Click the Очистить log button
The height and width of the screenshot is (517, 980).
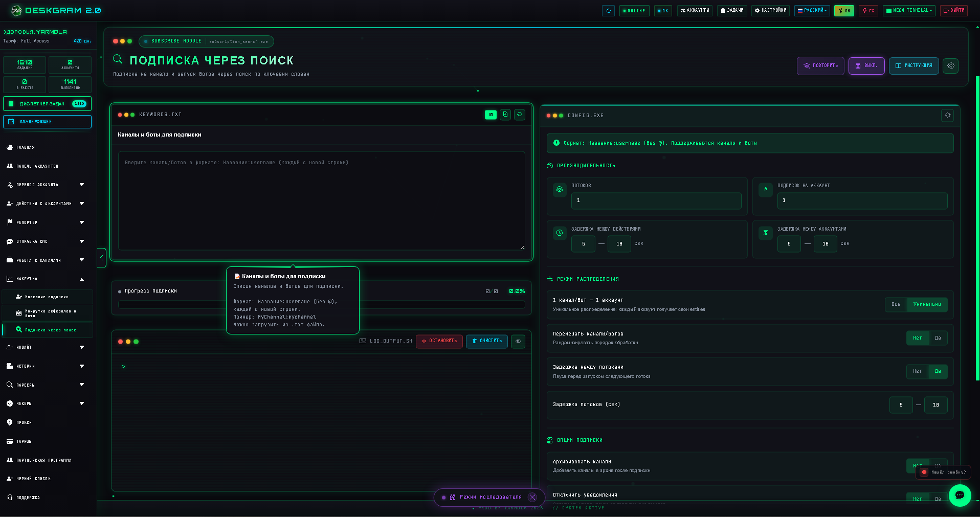pos(487,341)
